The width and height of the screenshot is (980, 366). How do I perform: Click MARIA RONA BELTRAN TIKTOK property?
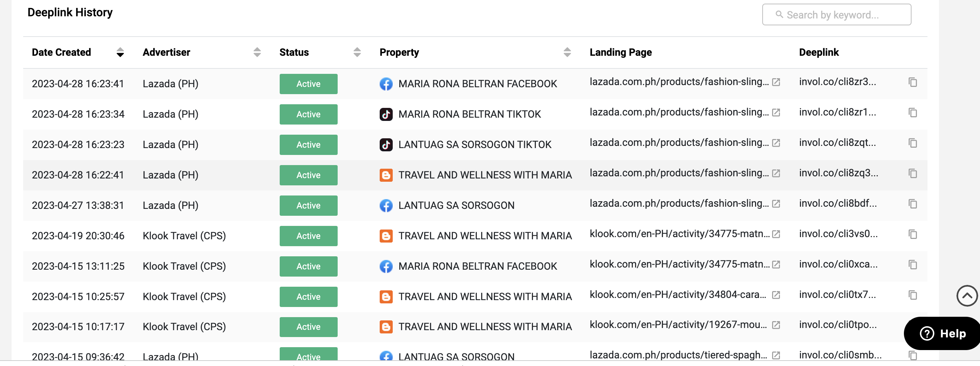(x=469, y=114)
